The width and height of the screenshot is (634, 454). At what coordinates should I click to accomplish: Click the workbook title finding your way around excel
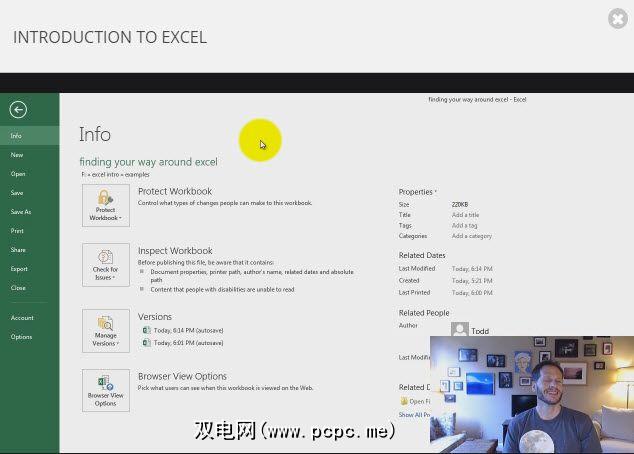tap(148, 162)
